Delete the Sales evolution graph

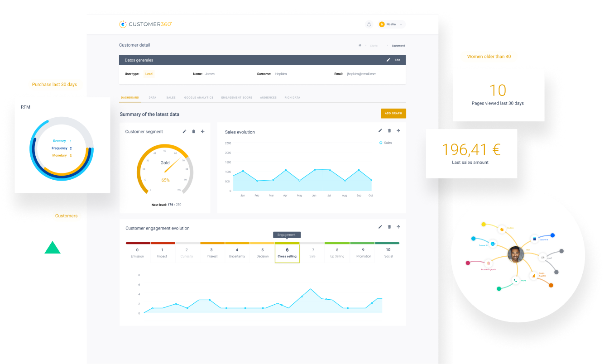[x=389, y=130]
